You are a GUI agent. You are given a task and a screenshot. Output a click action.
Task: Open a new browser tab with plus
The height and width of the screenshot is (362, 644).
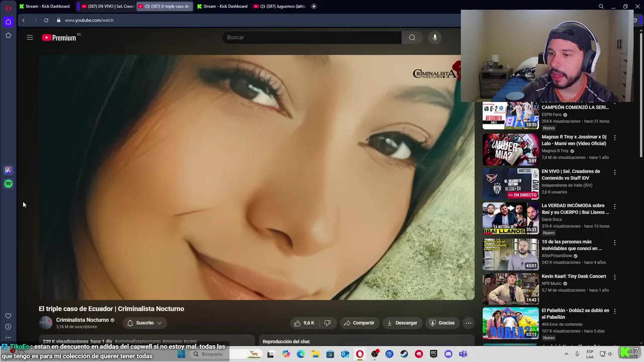[313, 6]
